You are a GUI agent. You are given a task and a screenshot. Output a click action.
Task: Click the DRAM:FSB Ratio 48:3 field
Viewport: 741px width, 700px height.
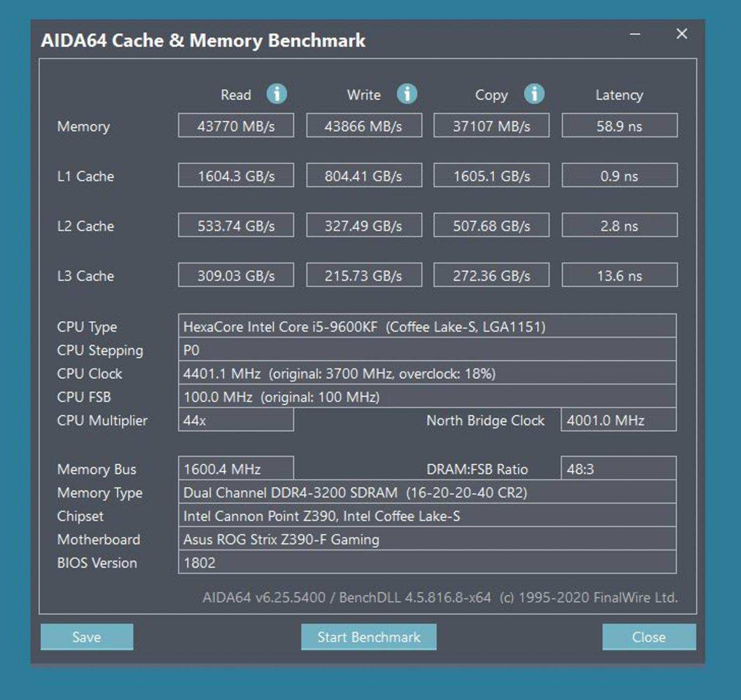pos(618,469)
